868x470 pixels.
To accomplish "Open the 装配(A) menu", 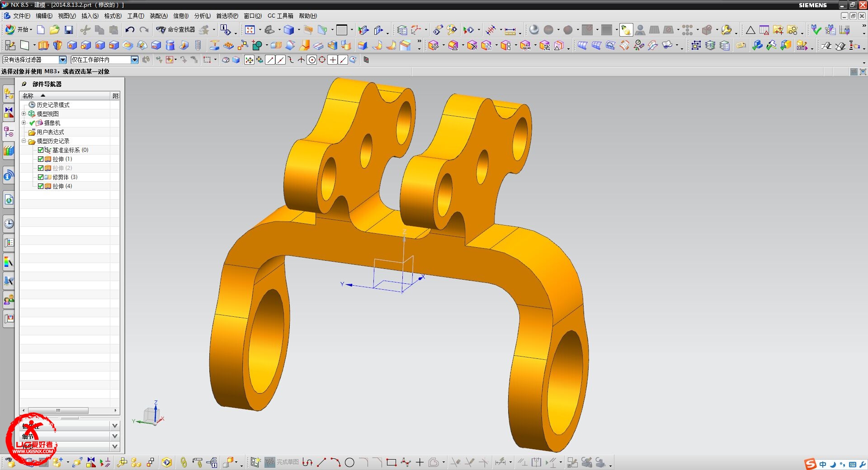I will pos(158,16).
